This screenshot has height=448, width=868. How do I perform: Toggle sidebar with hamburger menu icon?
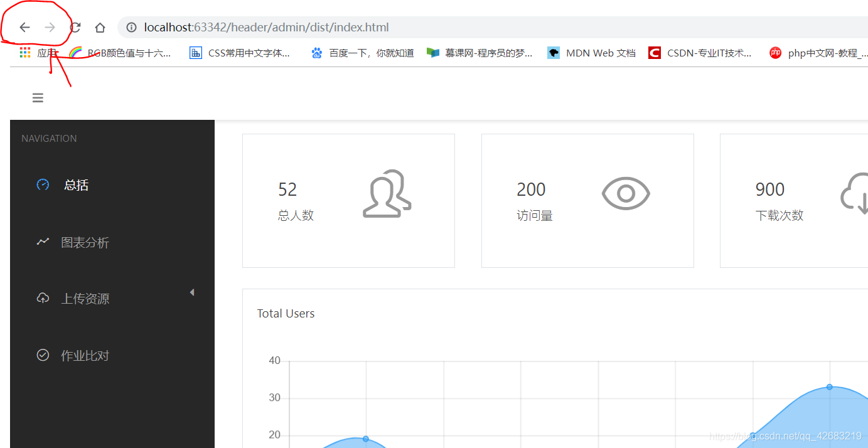(38, 98)
